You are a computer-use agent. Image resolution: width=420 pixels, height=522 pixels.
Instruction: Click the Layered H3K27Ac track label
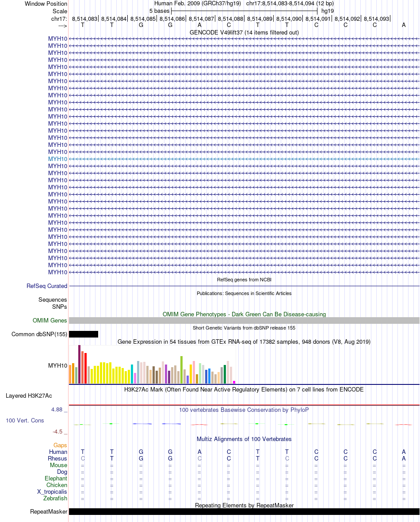coord(29,396)
